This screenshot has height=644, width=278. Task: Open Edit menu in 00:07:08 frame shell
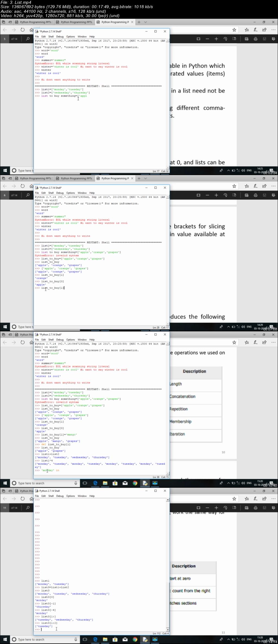(x=43, y=193)
